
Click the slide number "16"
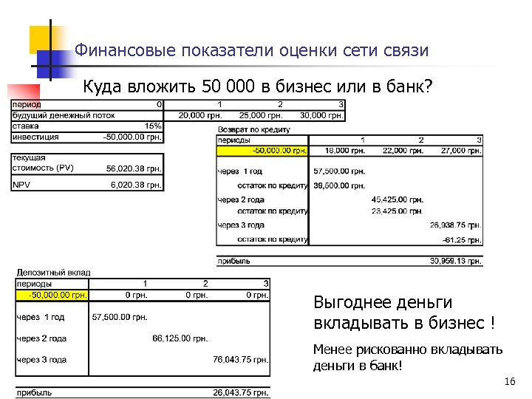[x=510, y=382]
